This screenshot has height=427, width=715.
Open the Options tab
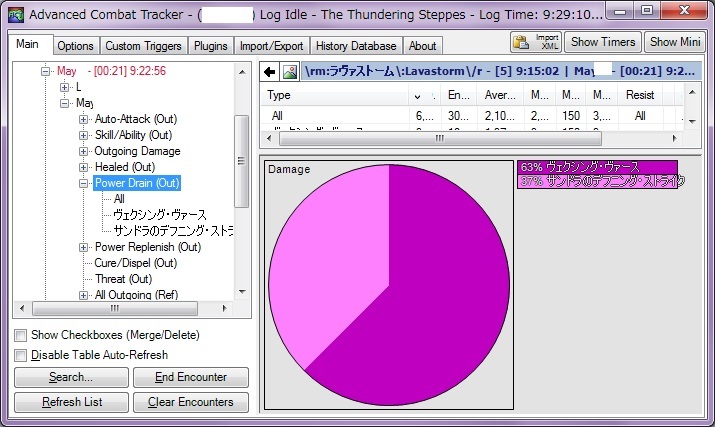coord(75,46)
